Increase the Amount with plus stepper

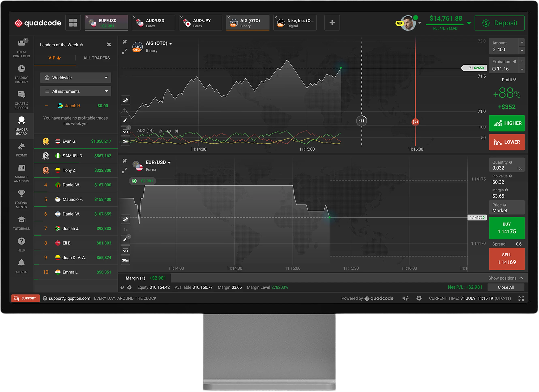tap(522, 42)
